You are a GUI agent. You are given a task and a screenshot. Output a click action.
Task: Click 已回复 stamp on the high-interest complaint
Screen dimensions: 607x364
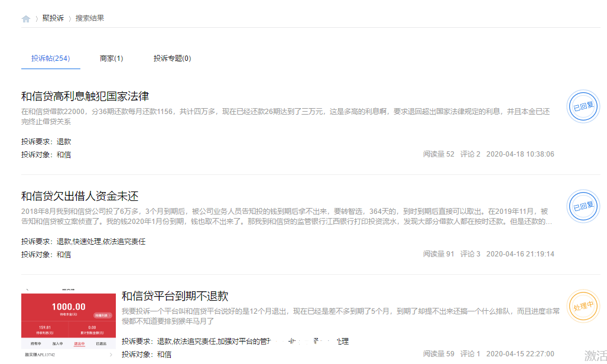click(583, 106)
